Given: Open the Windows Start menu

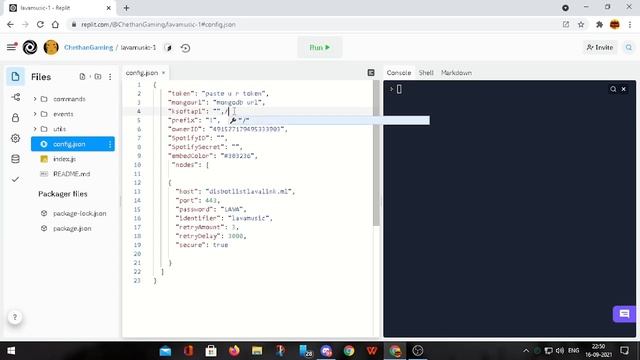Looking at the screenshot, I should coord(11,351).
